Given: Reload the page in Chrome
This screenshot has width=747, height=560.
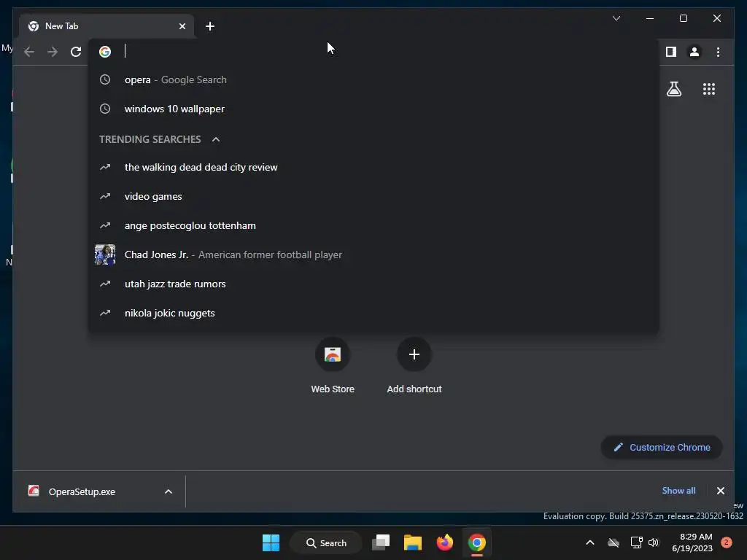Looking at the screenshot, I should coord(76,52).
